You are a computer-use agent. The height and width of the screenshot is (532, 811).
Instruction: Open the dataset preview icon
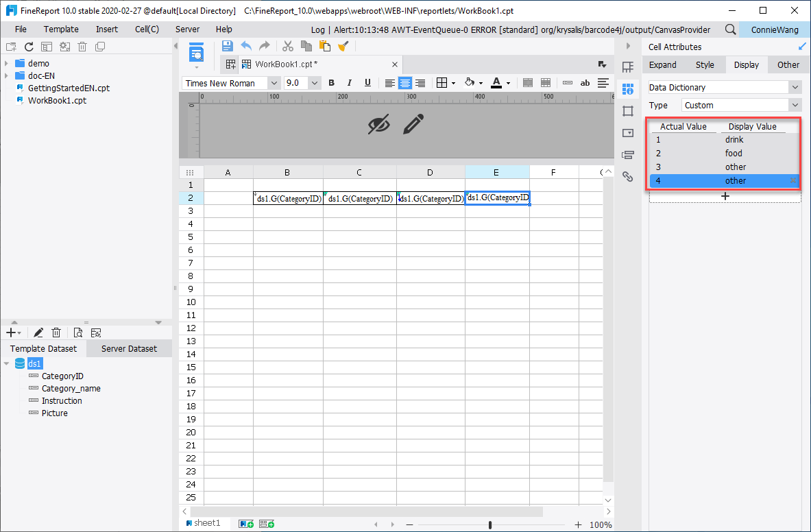pyautogui.click(x=77, y=332)
